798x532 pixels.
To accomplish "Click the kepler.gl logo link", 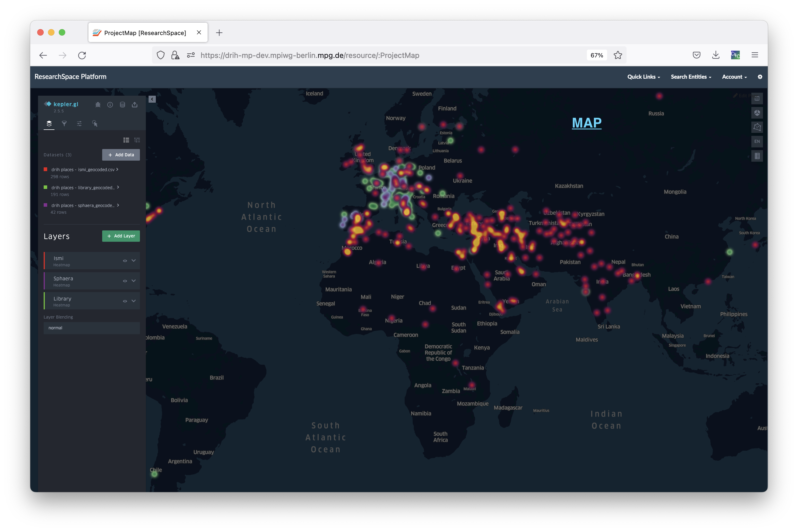I will [61, 104].
